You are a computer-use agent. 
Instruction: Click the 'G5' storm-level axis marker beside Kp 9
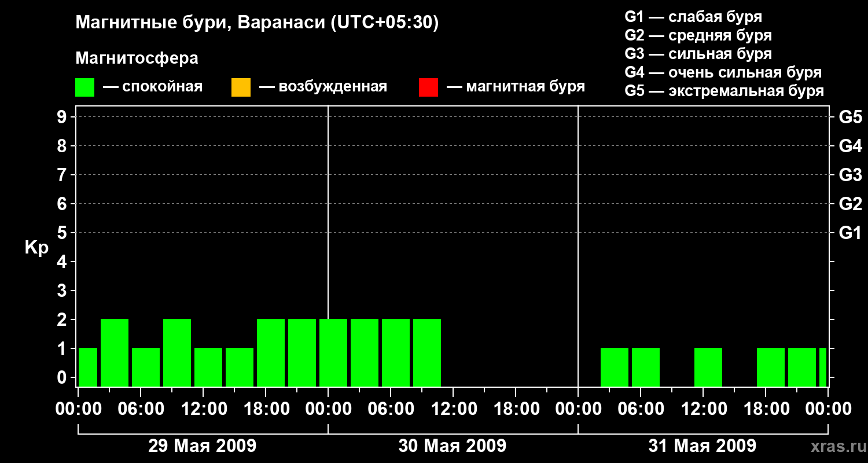tap(850, 117)
